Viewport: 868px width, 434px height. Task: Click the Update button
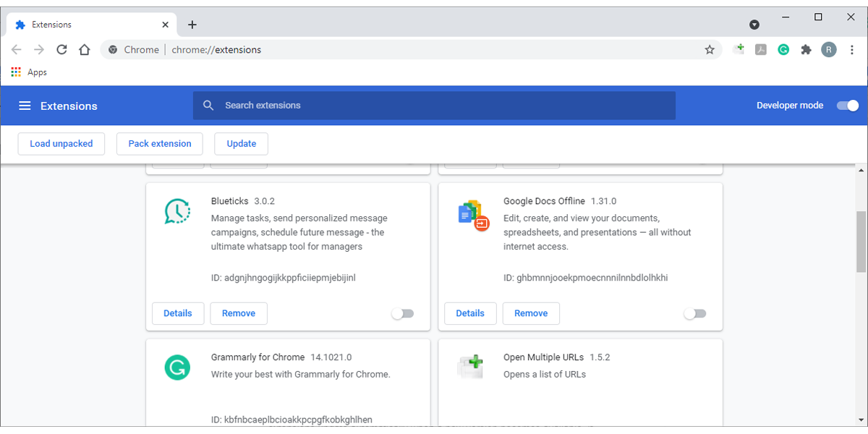coord(242,143)
